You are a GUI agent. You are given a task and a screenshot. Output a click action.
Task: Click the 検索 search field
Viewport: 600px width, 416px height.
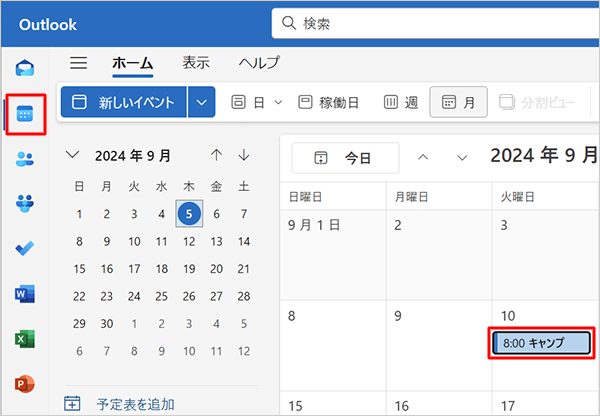[x=435, y=23]
